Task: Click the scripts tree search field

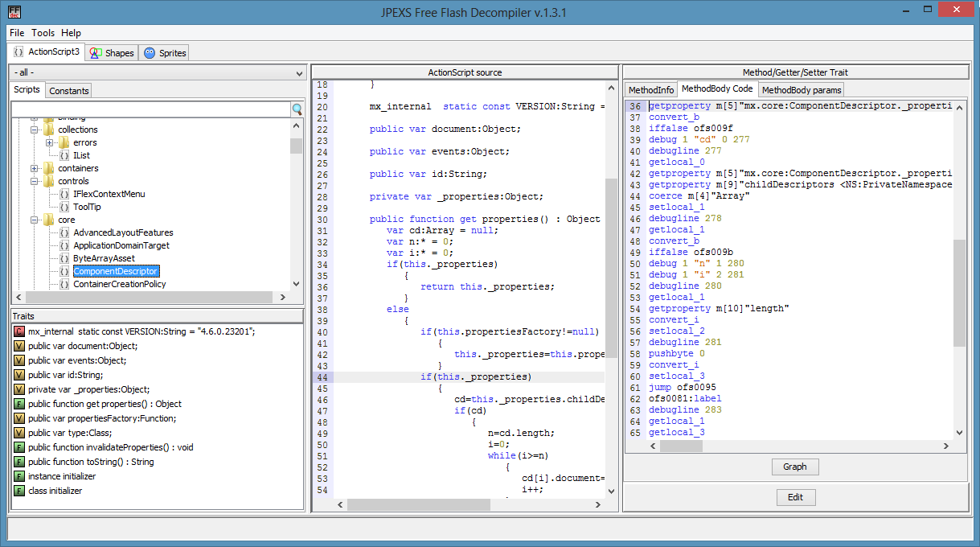Action: (151, 109)
